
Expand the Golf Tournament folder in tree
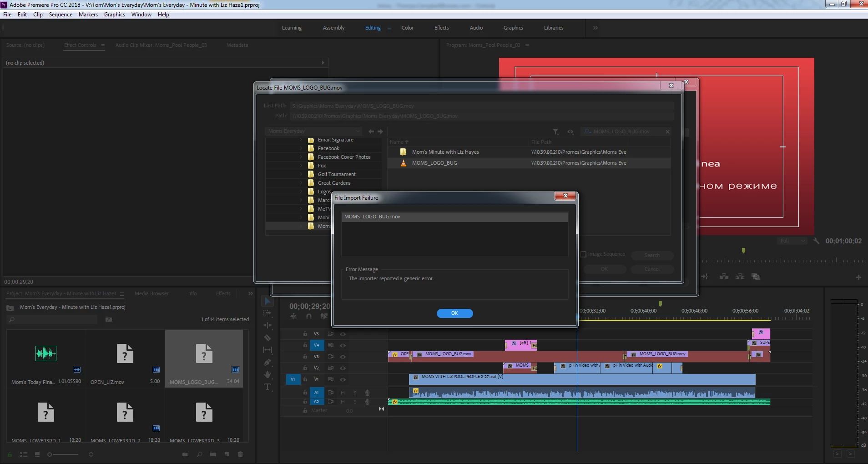coord(301,174)
